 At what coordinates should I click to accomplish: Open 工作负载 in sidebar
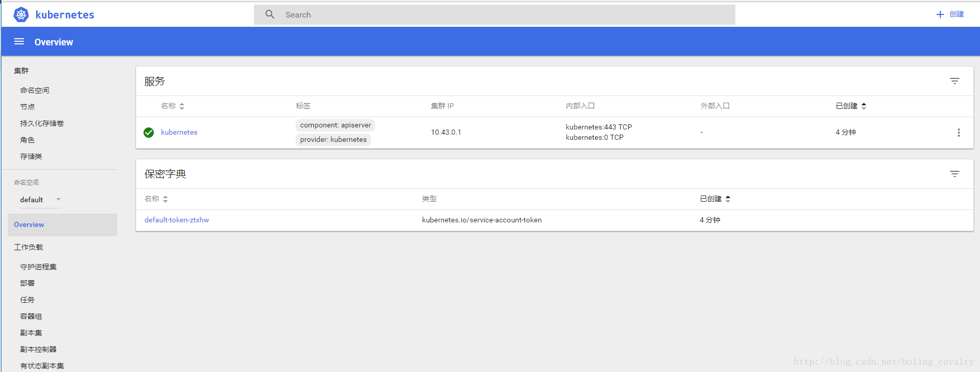click(x=28, y=247)
